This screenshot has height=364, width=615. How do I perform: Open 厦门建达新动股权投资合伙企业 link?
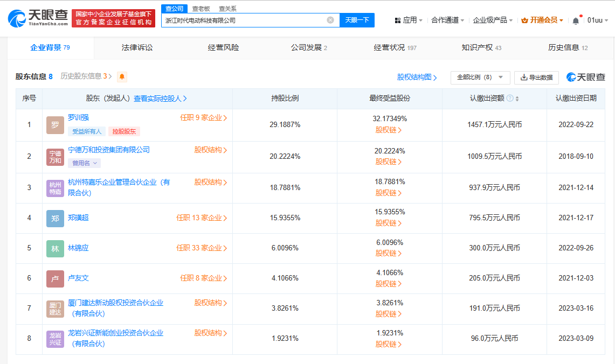[116, 308]
